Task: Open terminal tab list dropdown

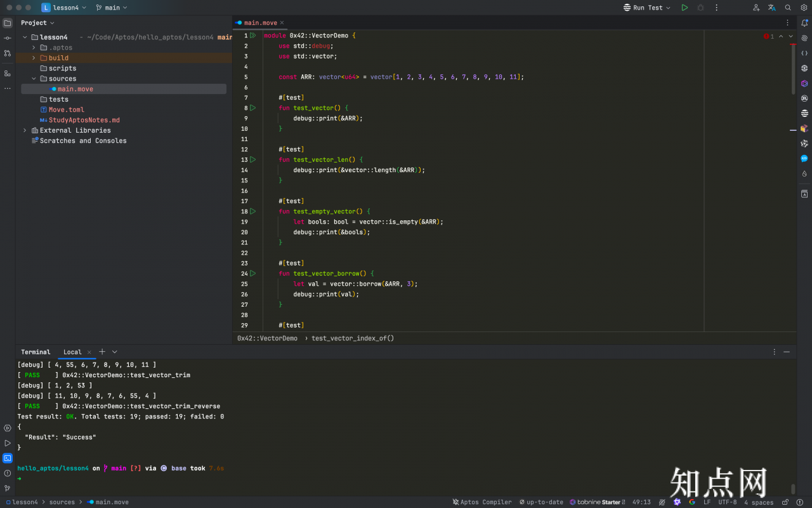Action: [x=115, y=352]
